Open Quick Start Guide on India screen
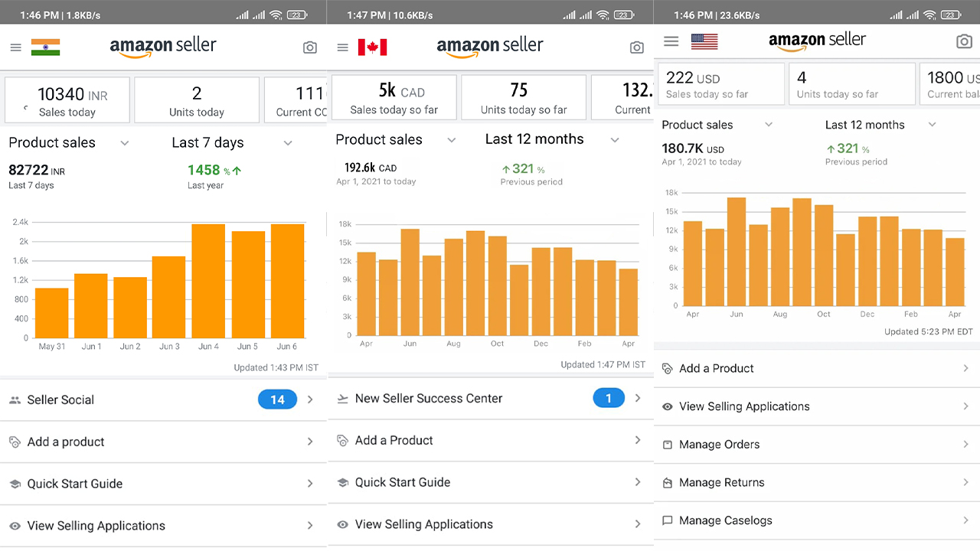The height and width of the screenshot is (551, 980). point(163,484)
